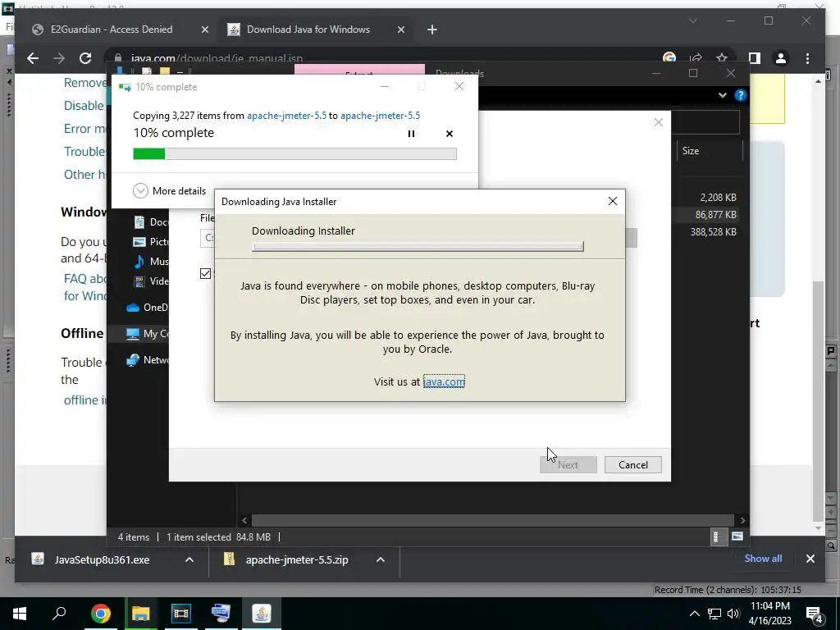This screenshot has width=840, height=630.
Task: Select Network in Explorer sidebar
Action: tap(146, 360)
